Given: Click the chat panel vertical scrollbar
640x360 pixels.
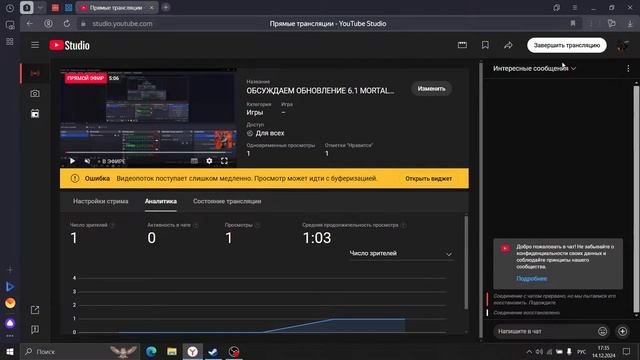Looking at the screenshot, I should pyautogui.click(x=636, y=198).
